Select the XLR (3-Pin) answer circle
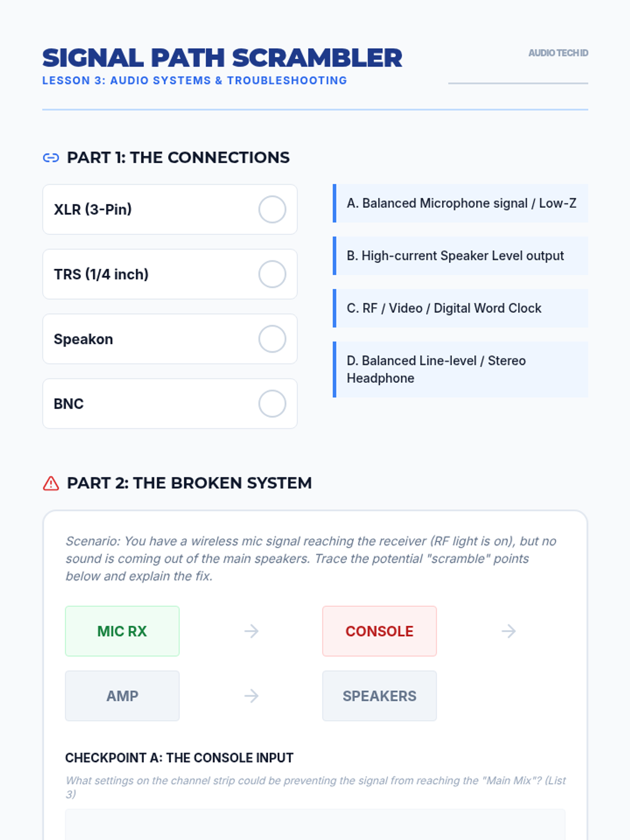 272,209
